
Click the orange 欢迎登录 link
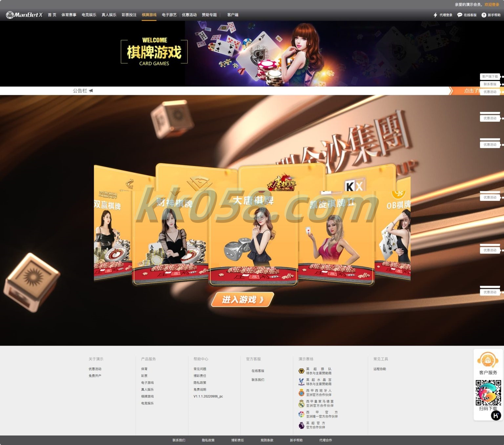pos(492,5)
